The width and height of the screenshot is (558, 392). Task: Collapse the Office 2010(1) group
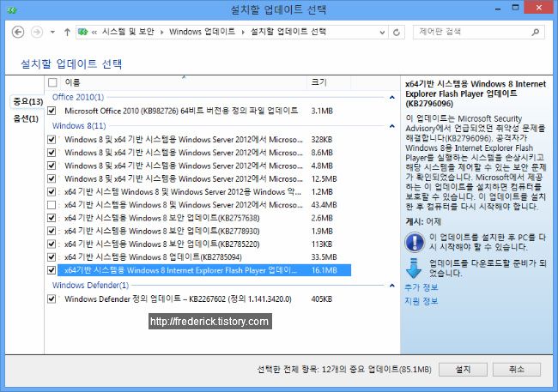coord(391,98)
